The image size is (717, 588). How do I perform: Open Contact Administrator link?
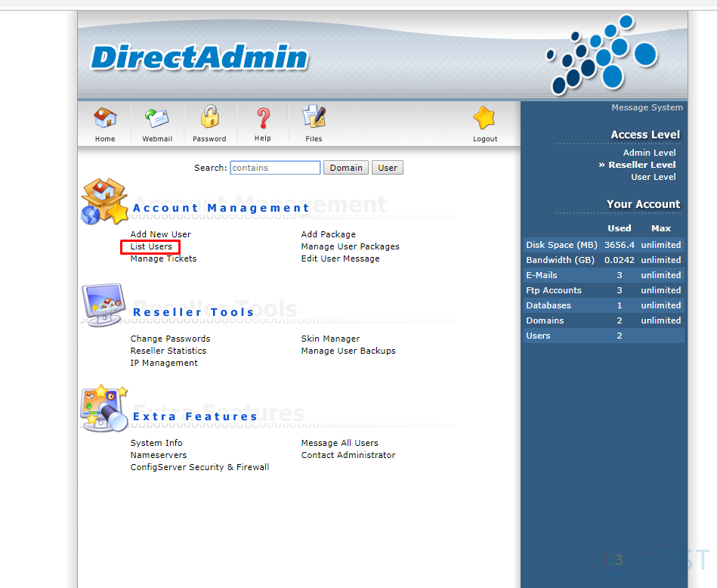(348, 455)
